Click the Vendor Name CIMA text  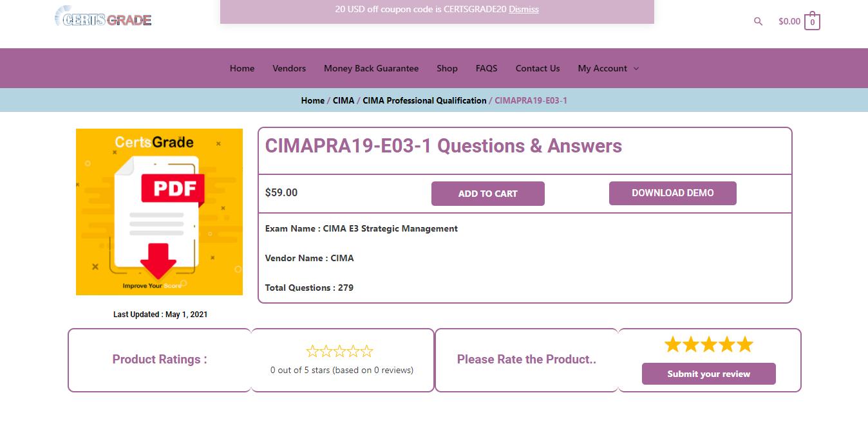tap(309, 258)
